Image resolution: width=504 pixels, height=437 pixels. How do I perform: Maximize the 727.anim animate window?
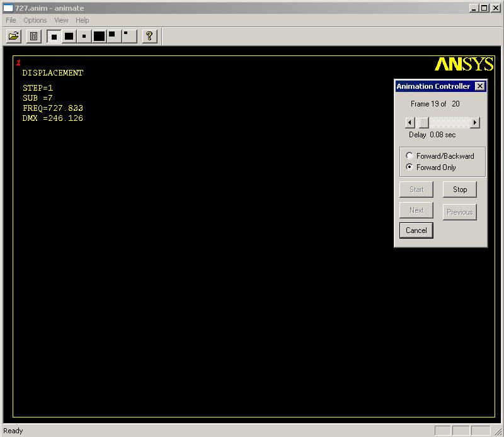coord(484,8)
